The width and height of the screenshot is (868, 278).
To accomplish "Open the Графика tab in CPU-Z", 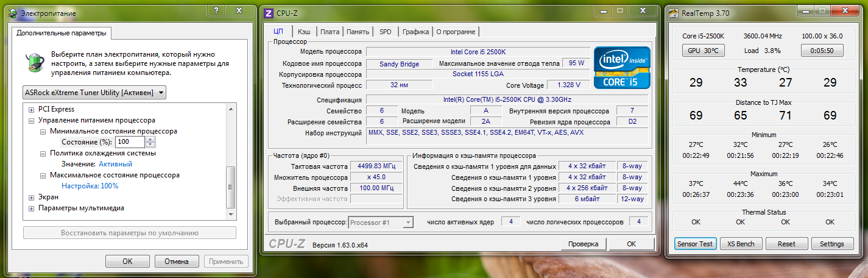I will (415, 32).
